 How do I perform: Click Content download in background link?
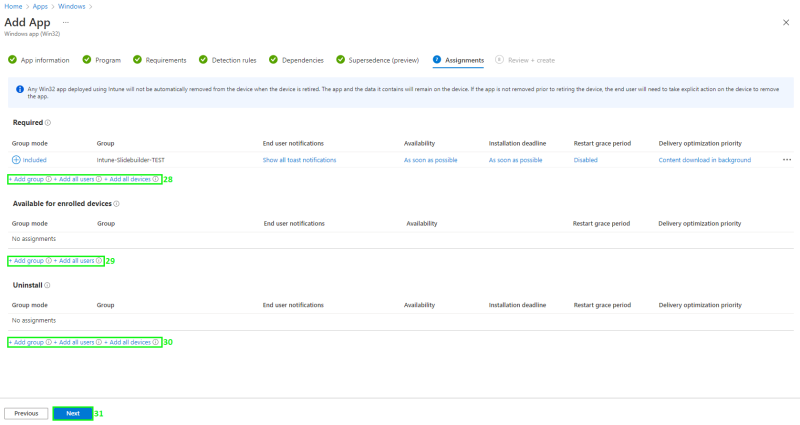point(704,160)
